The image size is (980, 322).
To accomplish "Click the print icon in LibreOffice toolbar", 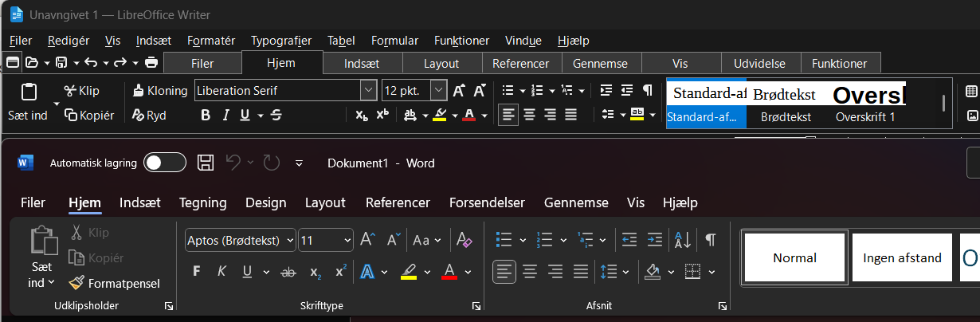I will (151, 62).
